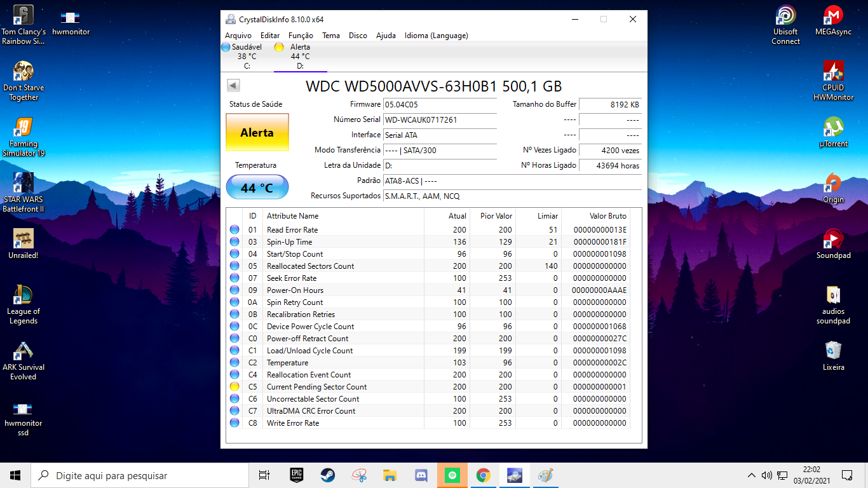Click the Firmware field 05.04C05
This screenshot has height=488, width=868.
click(440, 104)
